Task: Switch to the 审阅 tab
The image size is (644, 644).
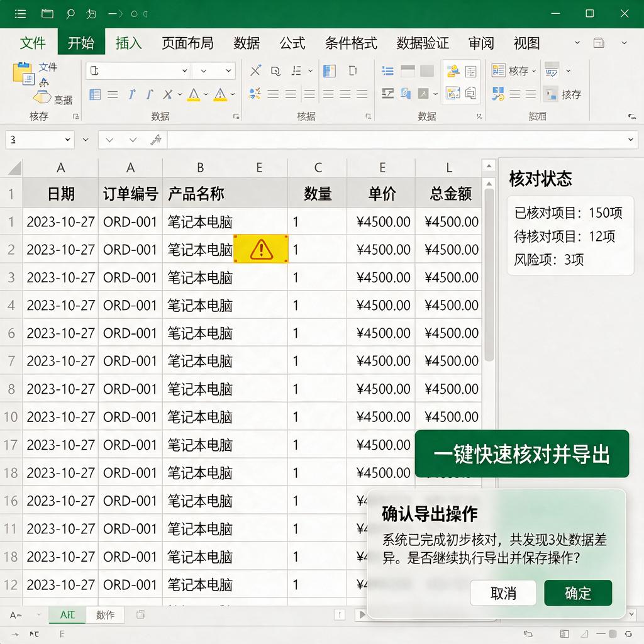Action: 481,43
